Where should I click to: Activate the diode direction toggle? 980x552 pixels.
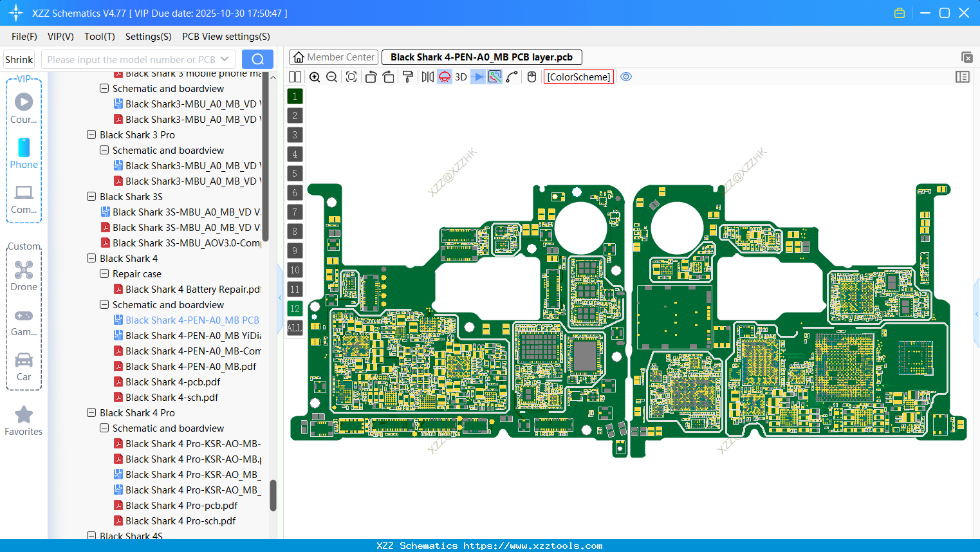(478, 77)
